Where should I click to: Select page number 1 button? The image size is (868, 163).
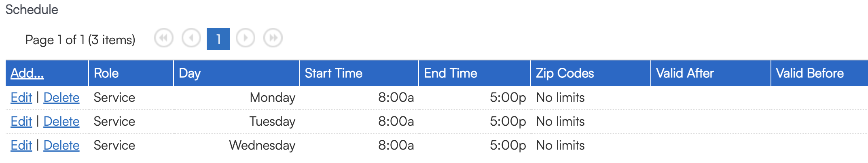click(x=218, y=39)
